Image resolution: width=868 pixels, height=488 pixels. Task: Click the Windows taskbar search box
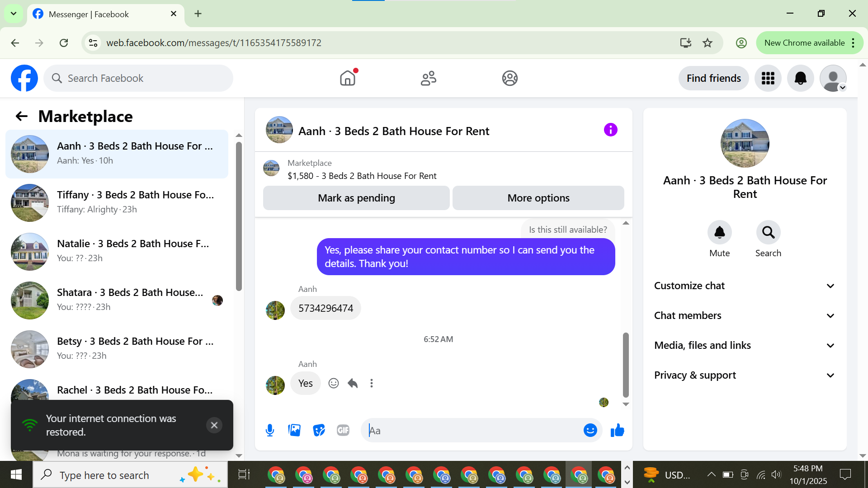(x=130, y=475)
